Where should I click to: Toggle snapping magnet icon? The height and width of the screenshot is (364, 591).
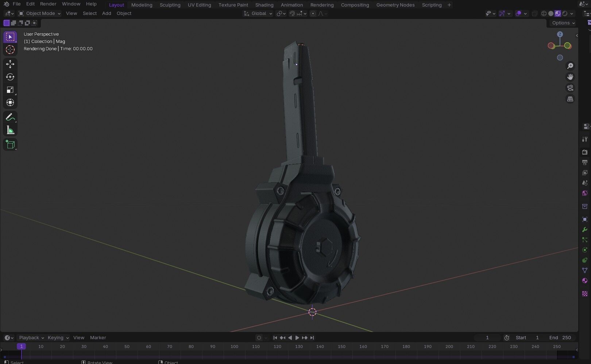(x=292, y=13)
